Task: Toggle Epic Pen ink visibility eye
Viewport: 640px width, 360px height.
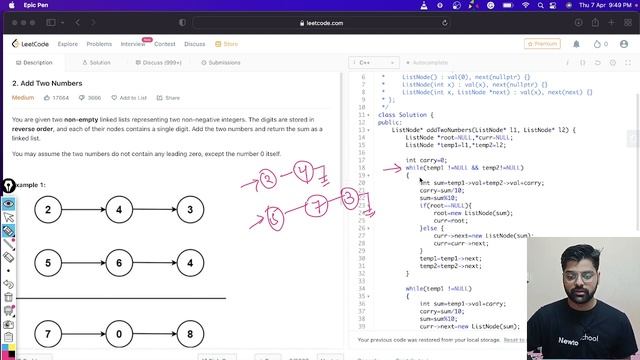Action: pyautogui.click(x=9, y=204)
